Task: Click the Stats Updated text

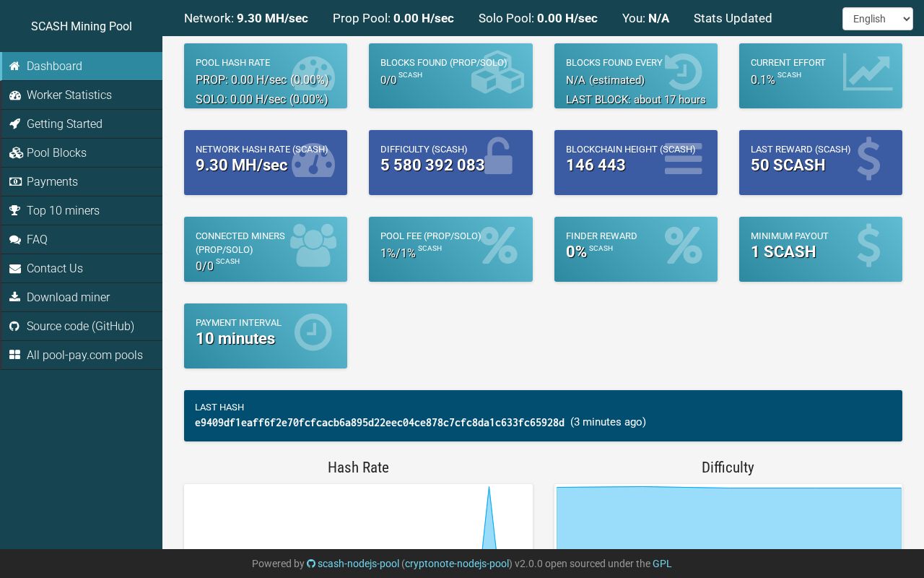Action: click(x=733, y=18)
